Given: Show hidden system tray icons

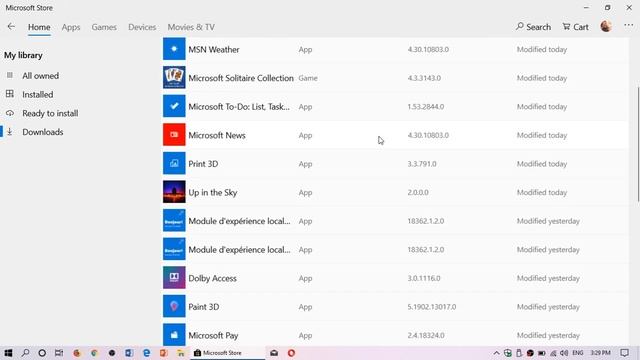Looking at the screenshot, I should tap(496, 353).
